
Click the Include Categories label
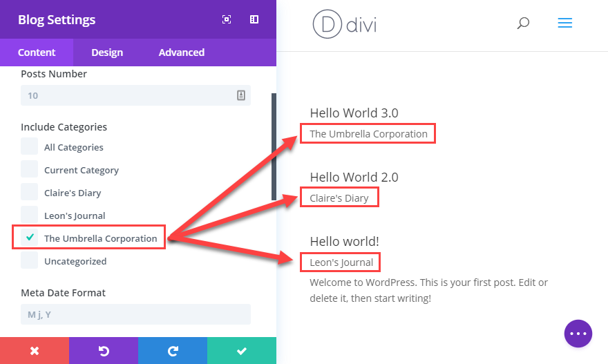coord(64,127)
